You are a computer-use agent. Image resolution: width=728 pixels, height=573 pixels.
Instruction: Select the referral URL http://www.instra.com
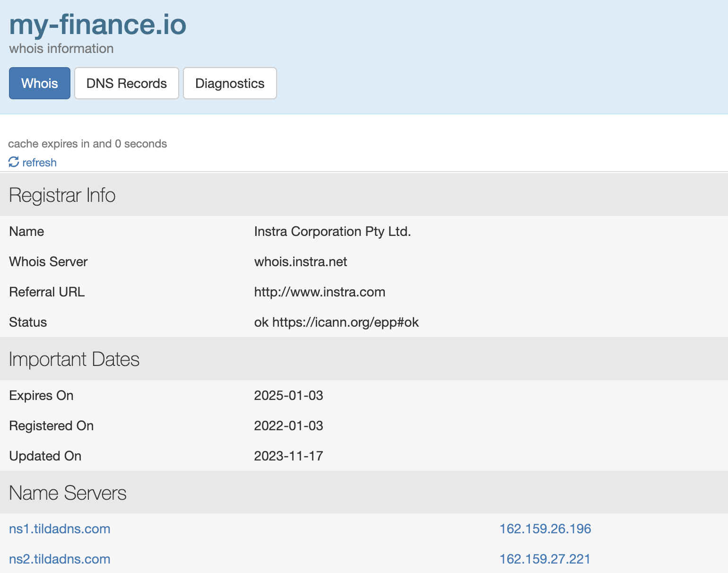(320, 292)
